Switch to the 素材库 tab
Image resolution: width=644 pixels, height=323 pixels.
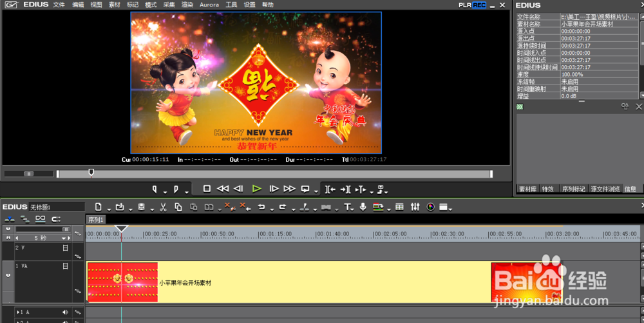(x=527, y=189)
